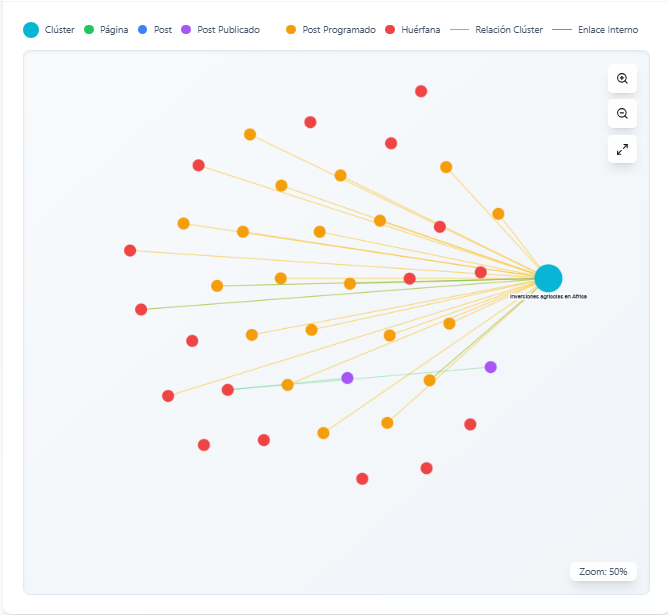
Task: Click the Clúster legend color dot
Action: point(31,30)
